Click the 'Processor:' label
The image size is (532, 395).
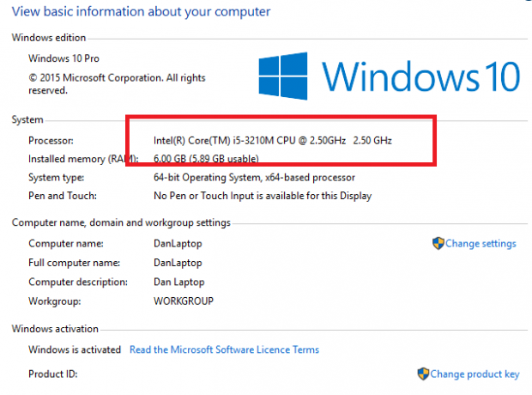pyautogui.click(x=51, y=141)
